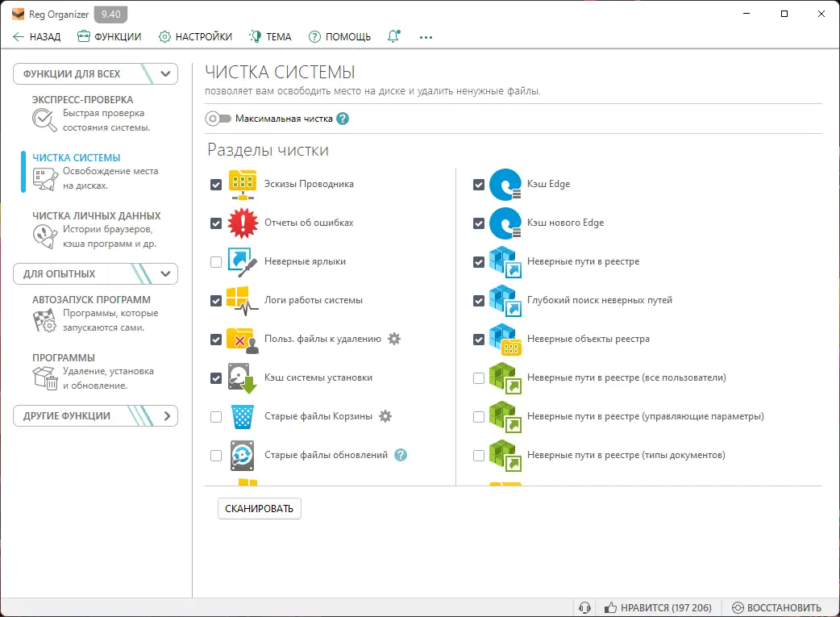
Task: Open АВТОЗАПУСК ПРОГРАММ in the sidebar
Action: coord(97,314)
